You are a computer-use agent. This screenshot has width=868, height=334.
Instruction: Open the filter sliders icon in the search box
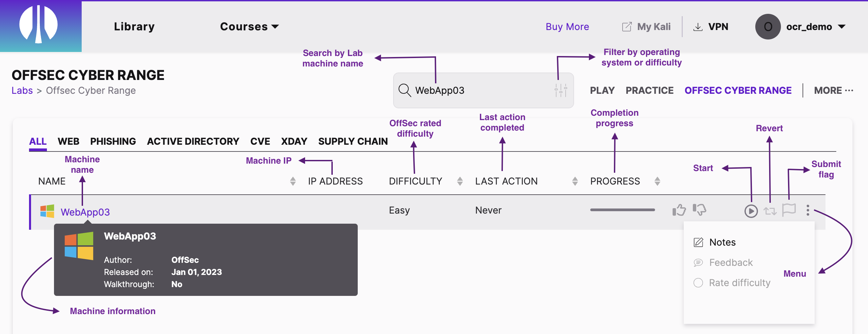(x=561, y=90)
